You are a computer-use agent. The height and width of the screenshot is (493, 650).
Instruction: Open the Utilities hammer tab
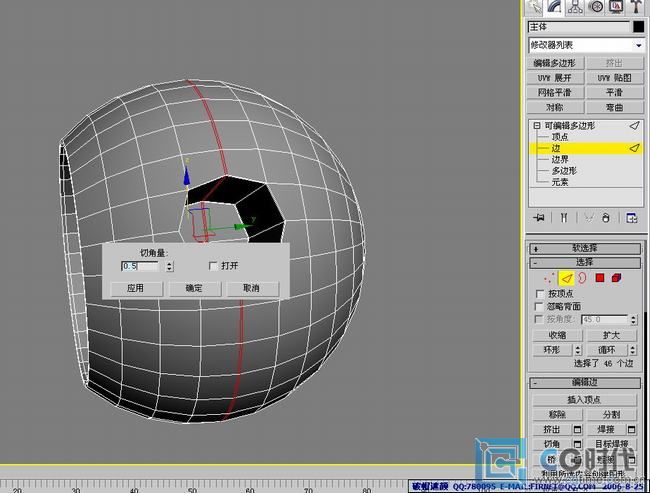click(636, 7)
